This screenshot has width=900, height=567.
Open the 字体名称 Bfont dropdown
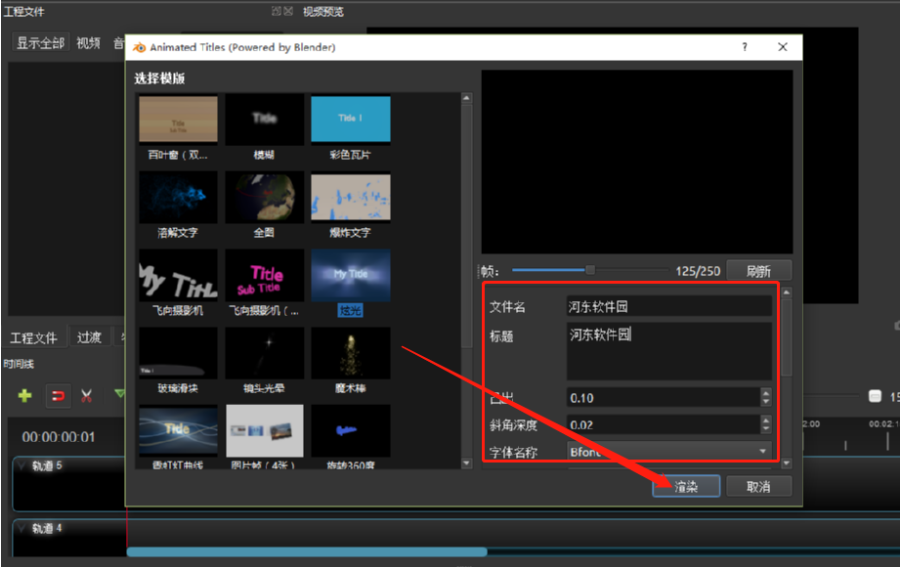click(669, 452)
